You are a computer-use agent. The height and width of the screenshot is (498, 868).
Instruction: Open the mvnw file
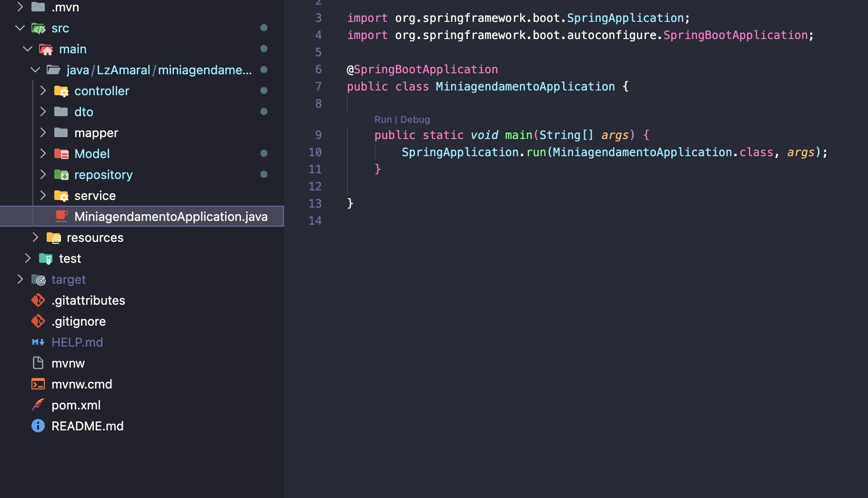point(68,363)
